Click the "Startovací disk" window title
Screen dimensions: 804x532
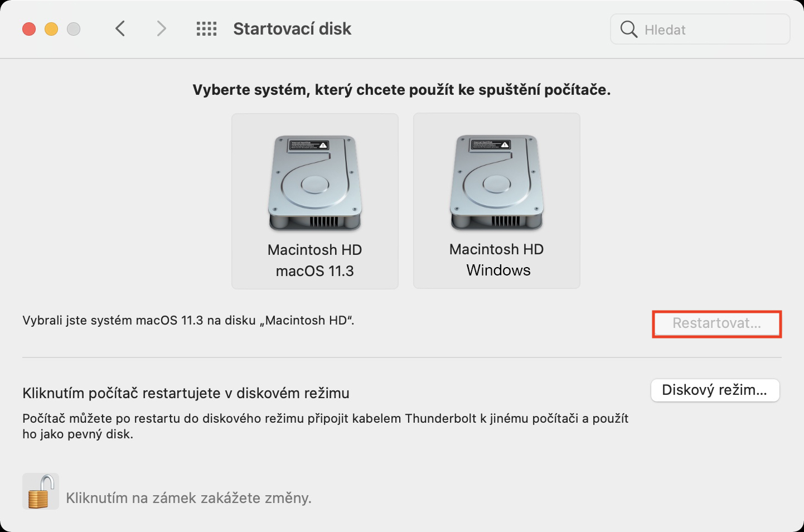click(292, 29)
